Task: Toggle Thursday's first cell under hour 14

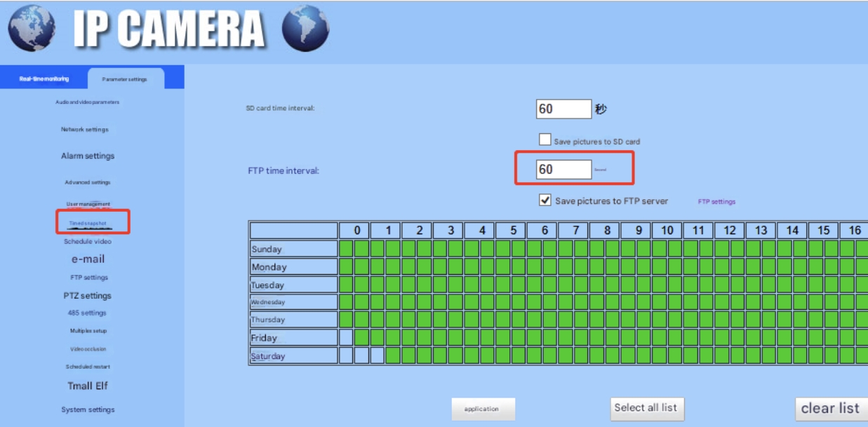Action: point(783,320)
